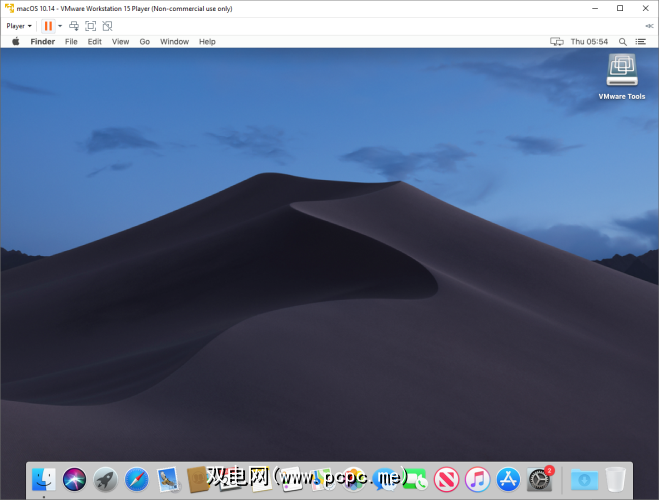Open the Downloads folder stack in Dock
659x500 pixels.
pos(584,479)
